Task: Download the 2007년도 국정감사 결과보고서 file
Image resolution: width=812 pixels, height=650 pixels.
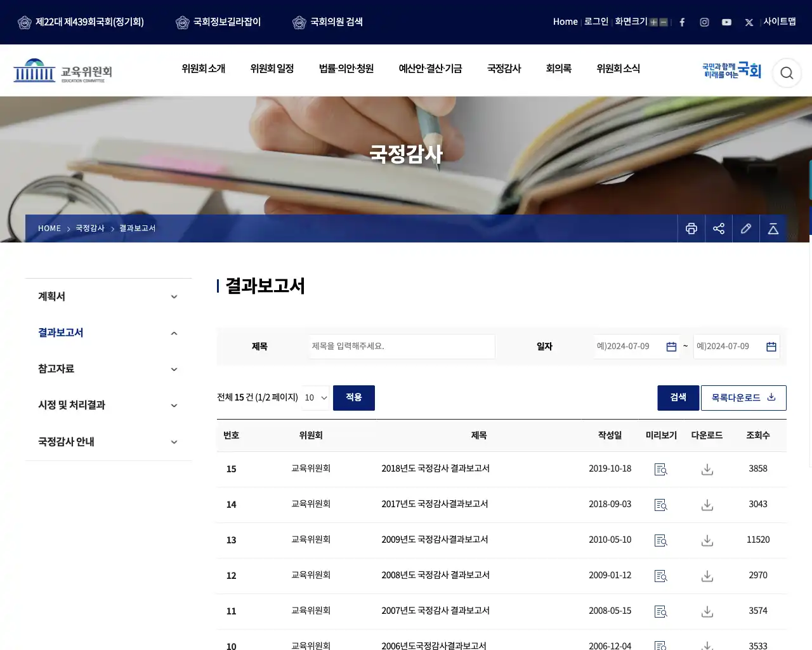Action: pyautogui.click(x=707, y=611)
